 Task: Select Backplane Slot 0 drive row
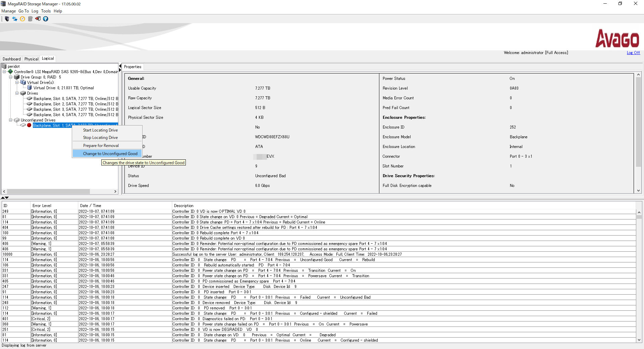tap(76, 99)
